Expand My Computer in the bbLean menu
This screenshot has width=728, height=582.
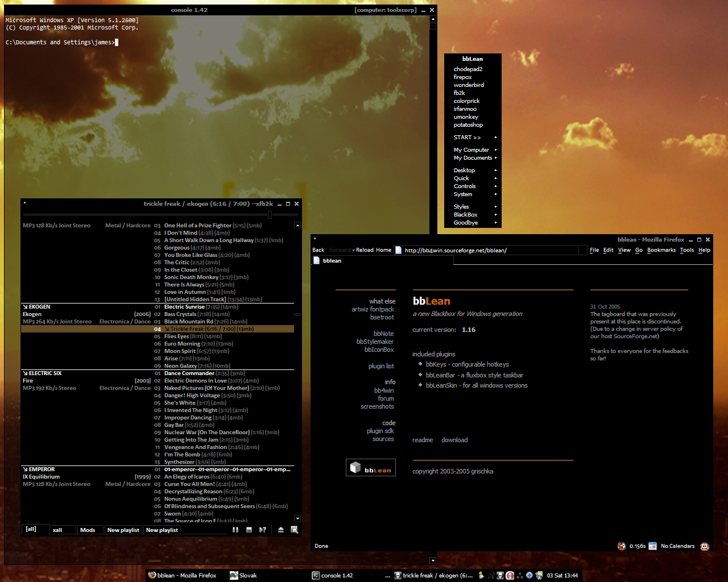[473, 150]
